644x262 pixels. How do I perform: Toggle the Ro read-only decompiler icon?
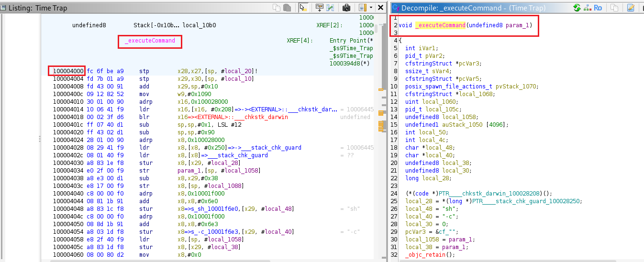pos(598,8)
